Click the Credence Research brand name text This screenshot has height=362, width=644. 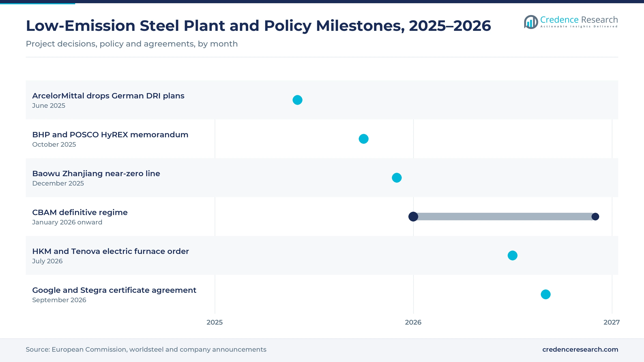click(x=579, y=20)
